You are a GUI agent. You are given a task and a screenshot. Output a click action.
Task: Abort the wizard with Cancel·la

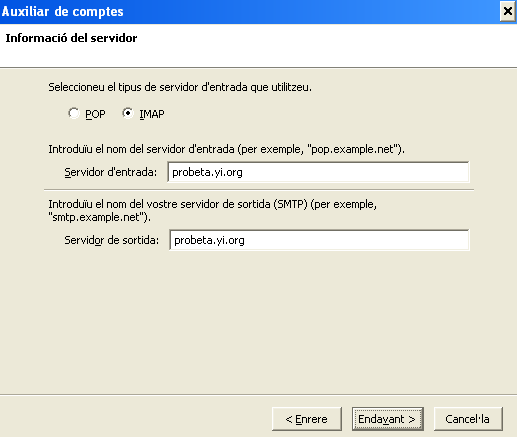(468, 419)
